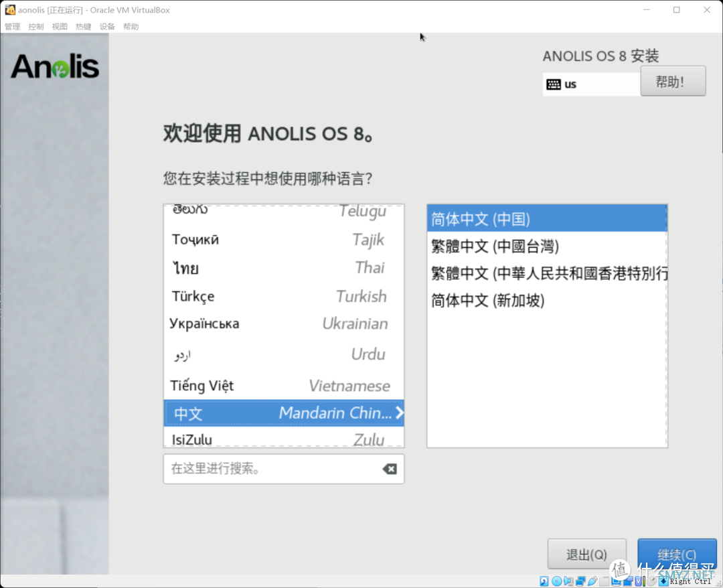The height and width of the screenshot is (588, 723).
Task: Select 中文 Mandarin Chinese row
Action: click(x=284, y=413)
